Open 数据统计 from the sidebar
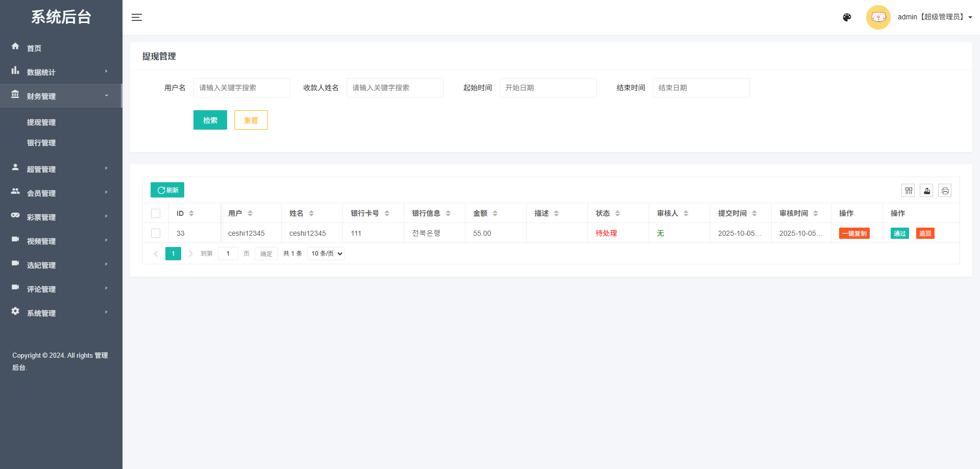 41,71
